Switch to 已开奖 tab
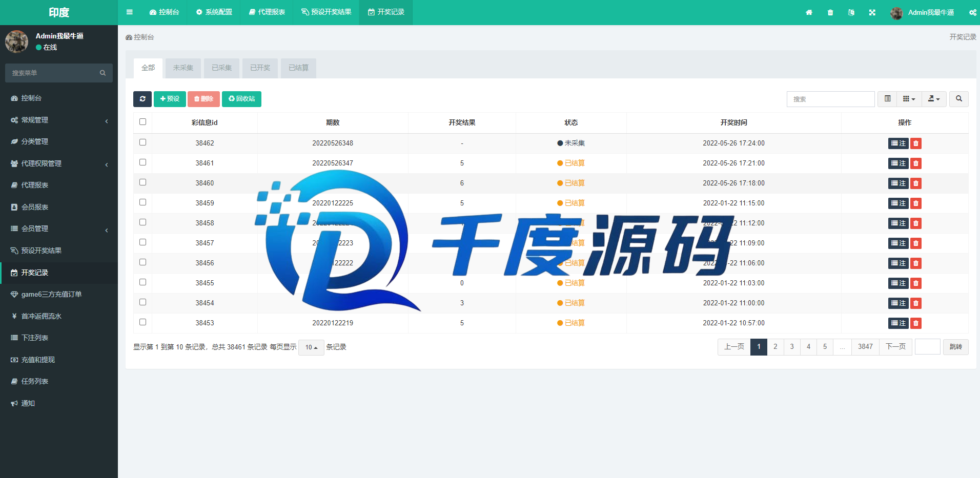This screenshot has height=478, width=980. coord(260,68)
